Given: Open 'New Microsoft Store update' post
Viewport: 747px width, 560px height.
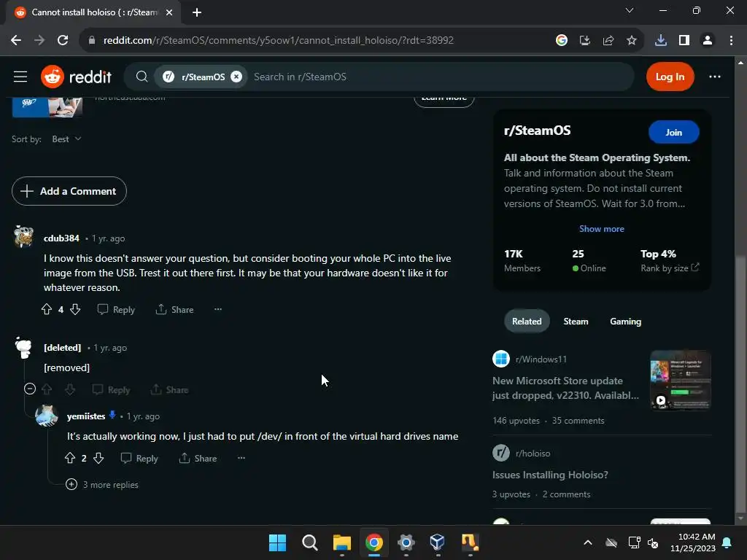Looking at the screenshot, I should tap(565, 388).
